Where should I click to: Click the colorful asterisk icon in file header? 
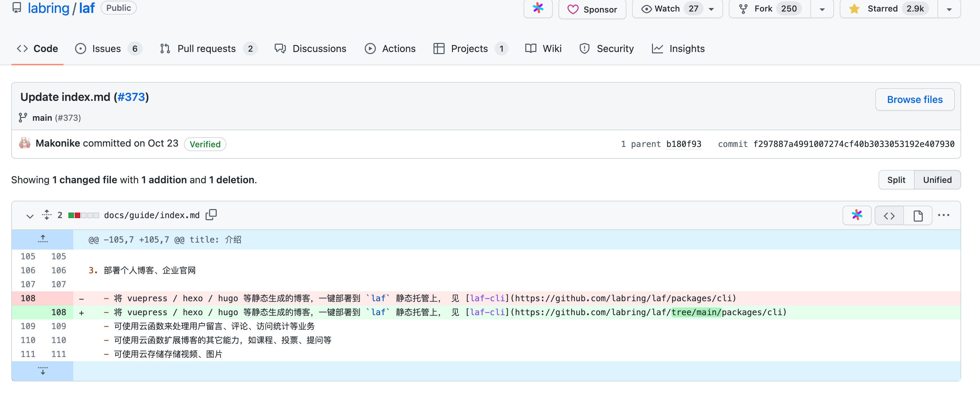pos(857,215)
